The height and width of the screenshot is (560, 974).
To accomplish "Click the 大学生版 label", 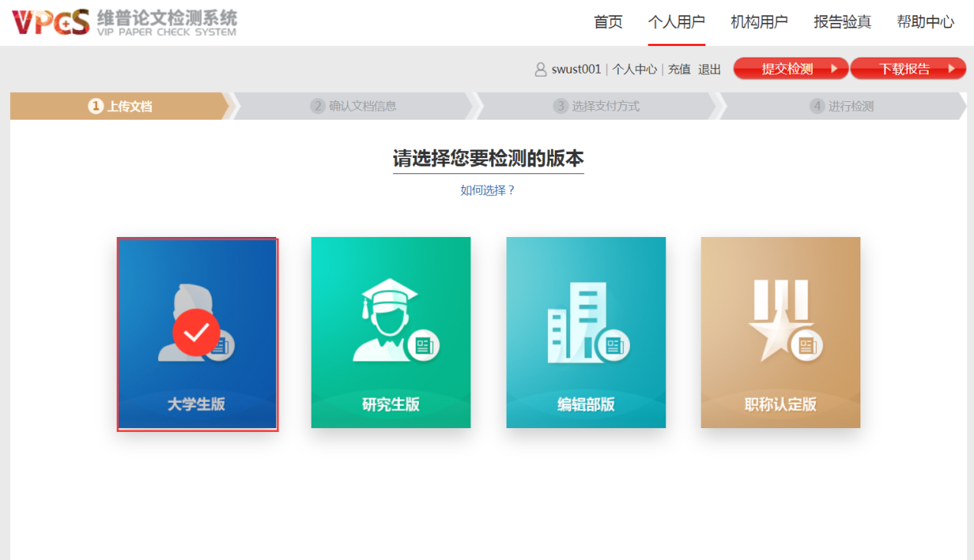I will click(196, 404).
